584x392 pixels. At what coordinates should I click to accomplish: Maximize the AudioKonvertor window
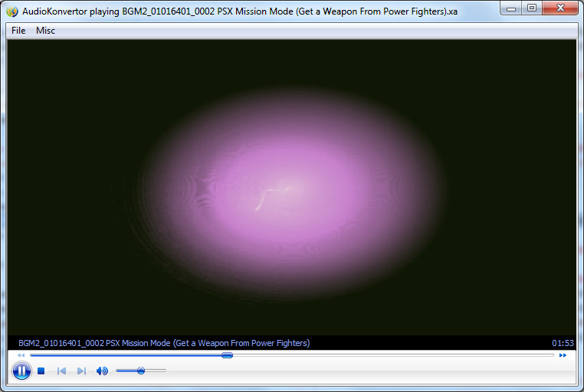tap(532, 8)
